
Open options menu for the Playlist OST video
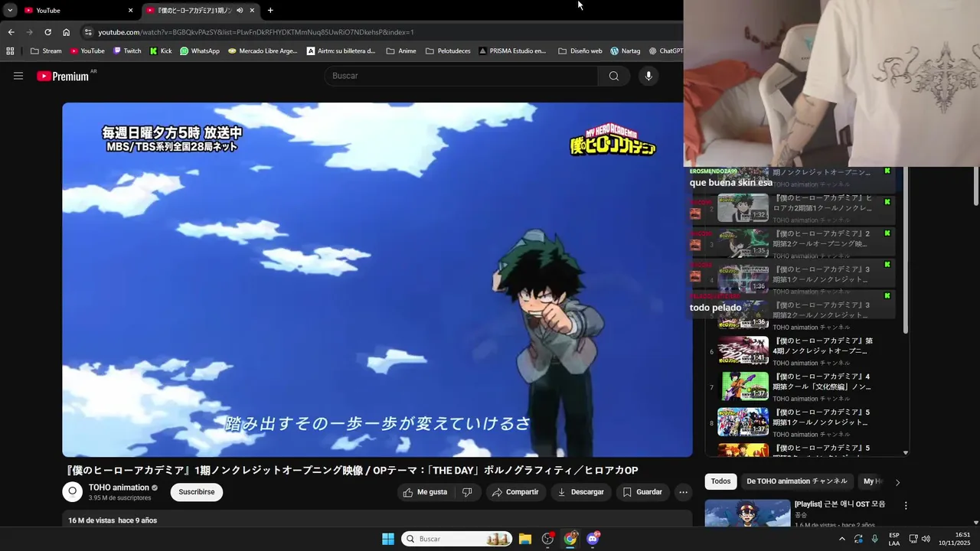pyautogui.click(x=906, y=506)
